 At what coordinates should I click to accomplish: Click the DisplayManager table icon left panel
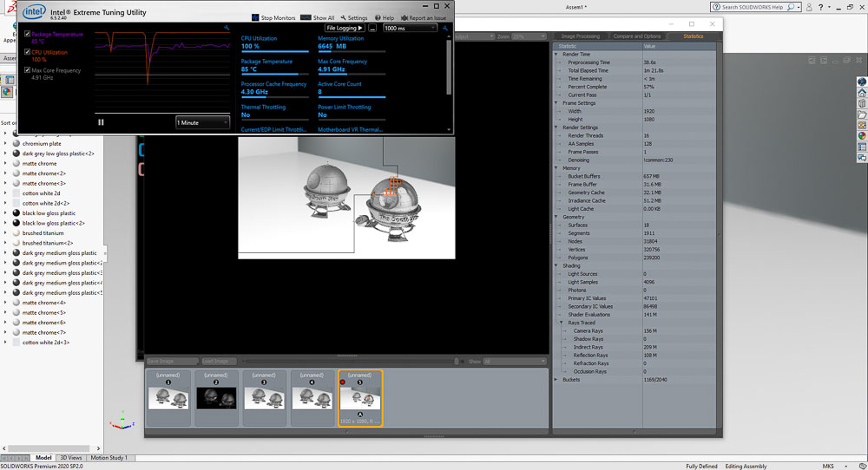point(10,80)
